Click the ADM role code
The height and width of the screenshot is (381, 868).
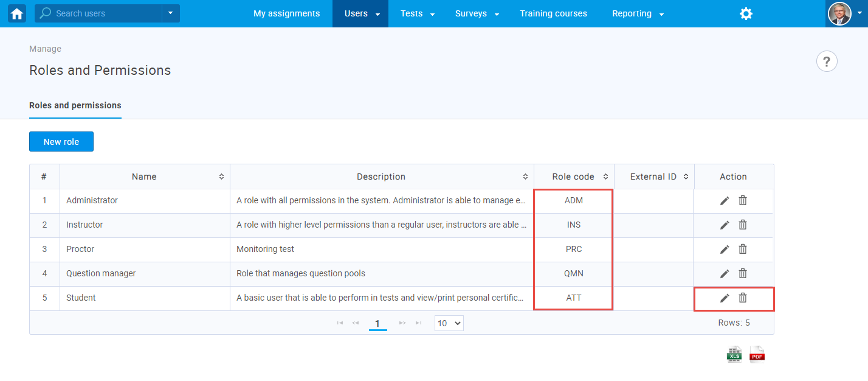574,200
